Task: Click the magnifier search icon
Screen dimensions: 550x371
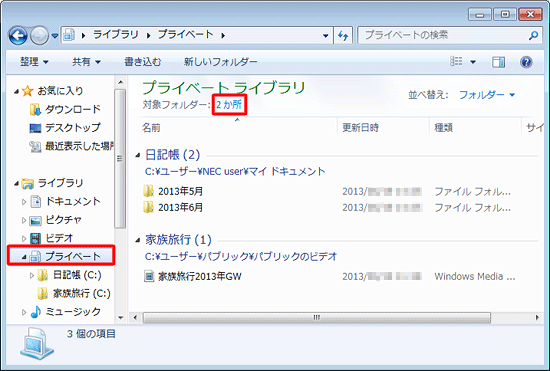Action: [534, 35]
